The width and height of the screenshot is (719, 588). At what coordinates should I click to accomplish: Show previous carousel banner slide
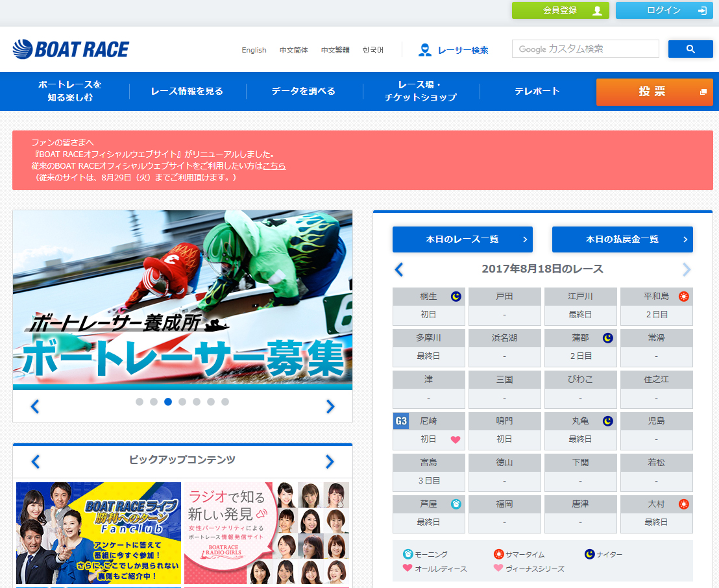tap(35, 406)
